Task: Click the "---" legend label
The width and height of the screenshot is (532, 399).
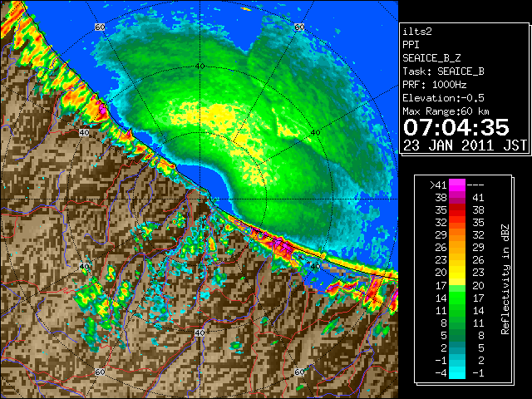Action: (x=475, y=185)
